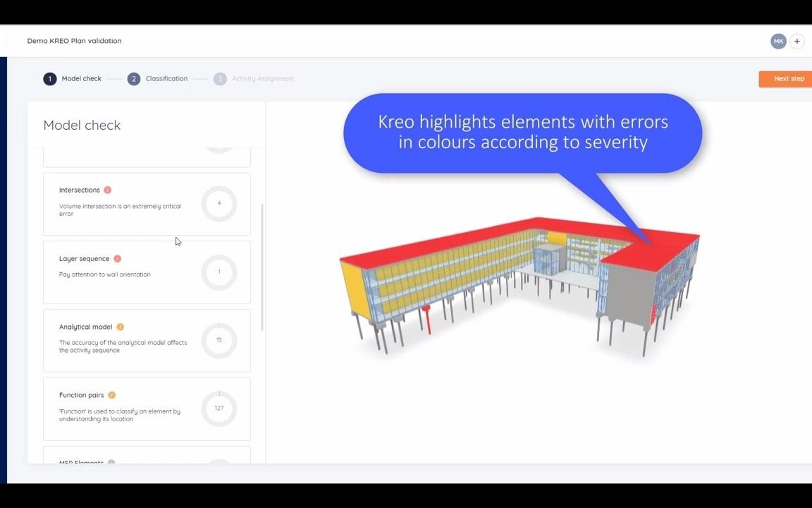812x508 pixels.
Task: Click the Function pairs warning icon
Action: coord(112,395)
